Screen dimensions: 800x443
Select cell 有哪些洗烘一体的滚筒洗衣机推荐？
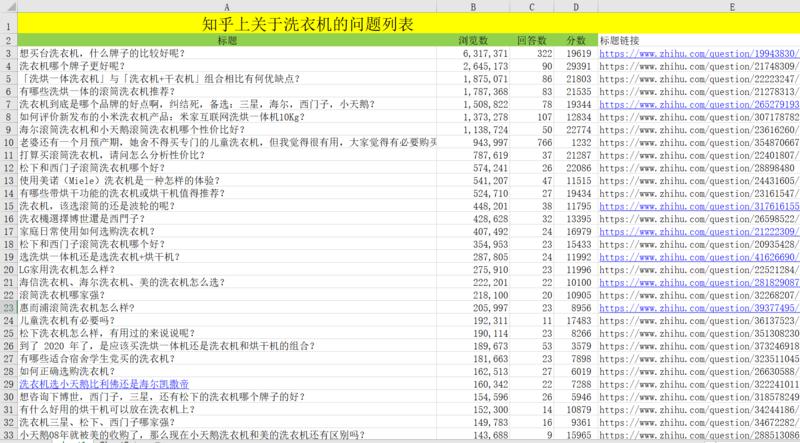(227, 91)
